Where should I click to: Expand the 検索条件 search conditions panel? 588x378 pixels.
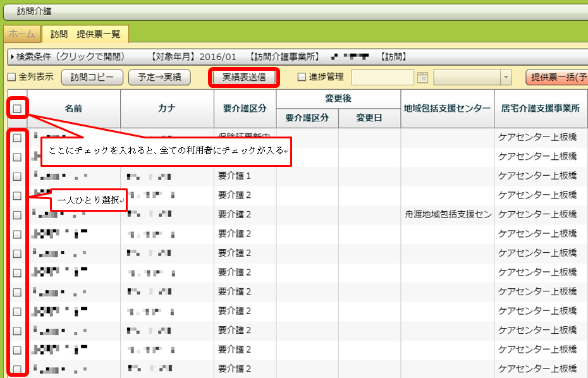coord(70,57)
